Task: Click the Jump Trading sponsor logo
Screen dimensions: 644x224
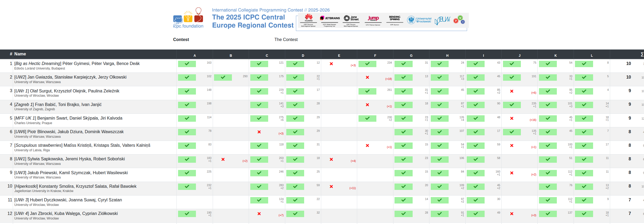Action: 373,18
